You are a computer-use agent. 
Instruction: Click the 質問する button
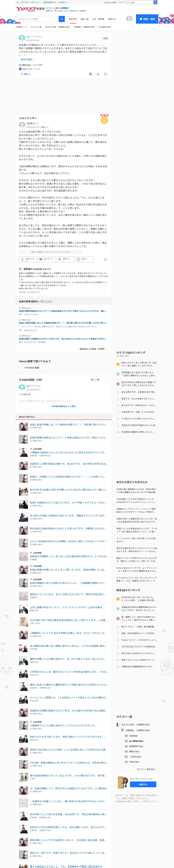(143, 784)
